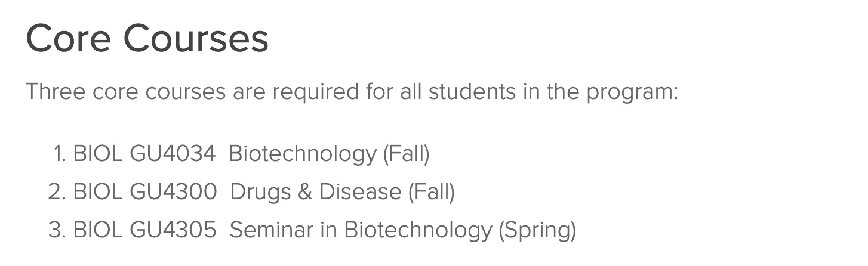
Task: Click the "Biotechnology" title in the first item
Action: 303,154
